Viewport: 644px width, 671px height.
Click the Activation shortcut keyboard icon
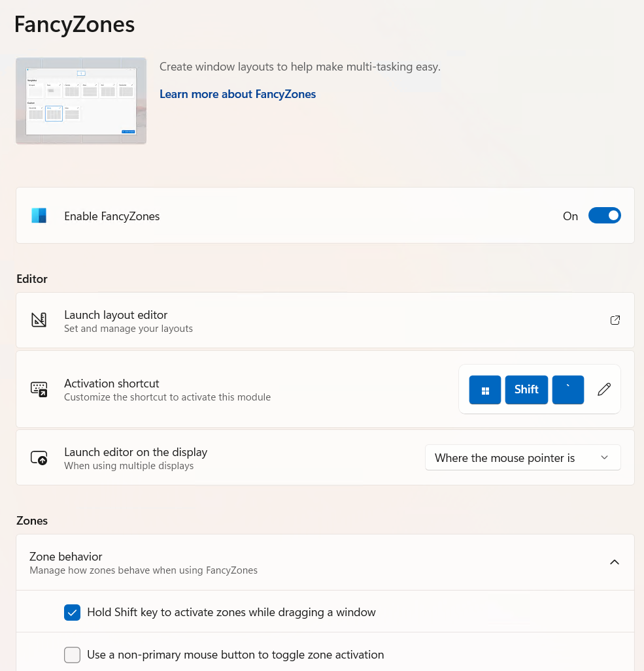click(39, 389)
